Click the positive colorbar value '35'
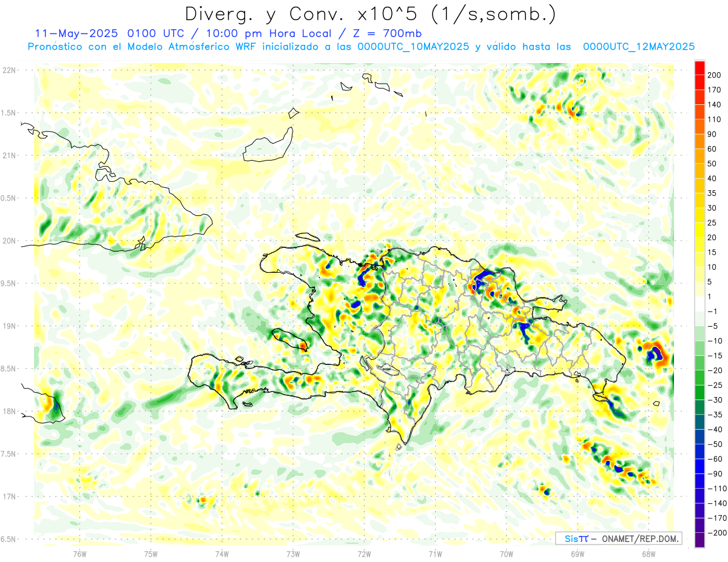This screenshot has width=728, height=562. 713,193
